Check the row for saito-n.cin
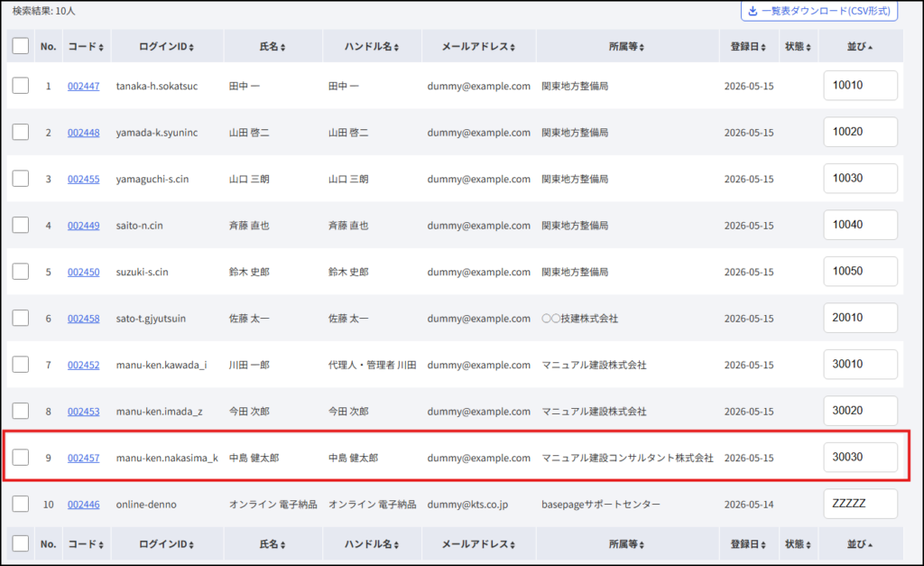This screenshot has width=924, height=566. [21, 225]
